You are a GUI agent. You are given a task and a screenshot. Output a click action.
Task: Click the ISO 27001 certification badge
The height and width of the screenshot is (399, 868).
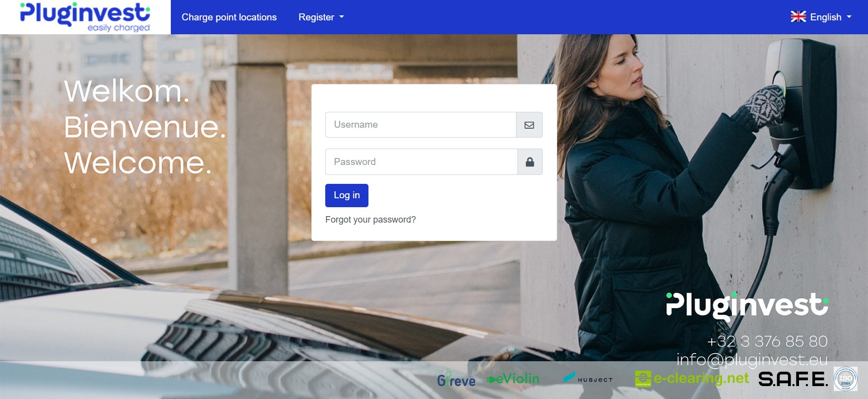tap(846, 379)
